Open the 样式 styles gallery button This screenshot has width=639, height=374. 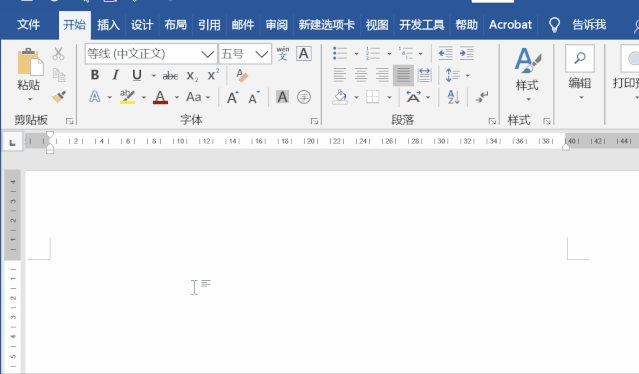point(527,74)
